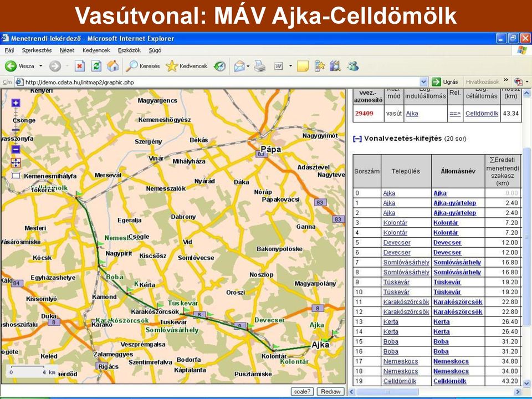The width and height of the screenshot is (532, 399).
Task: Click the Internet Explorer title bar icon
Action: point(5,38)
